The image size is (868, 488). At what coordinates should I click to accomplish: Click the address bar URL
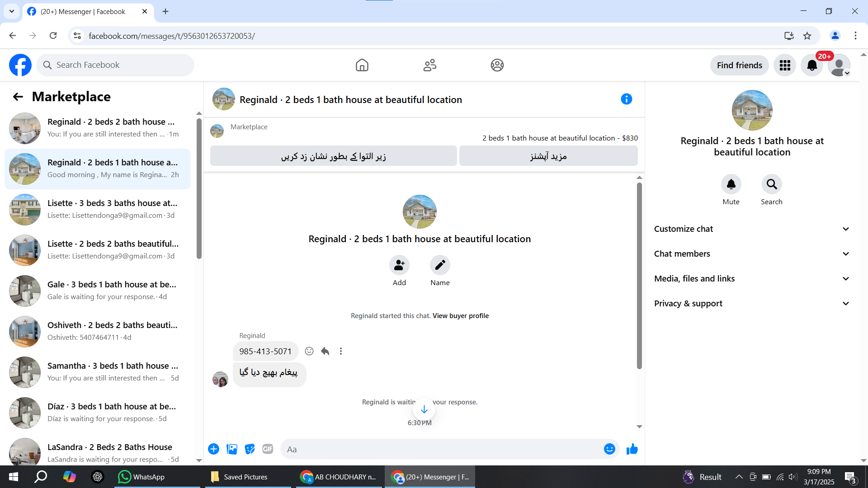point(172,36)
